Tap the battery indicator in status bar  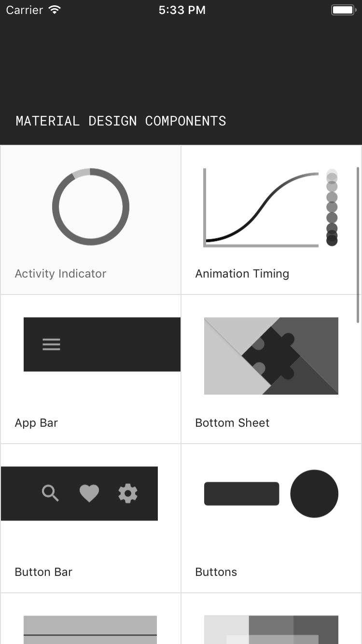pyautogui.click(x=343, y=10)
